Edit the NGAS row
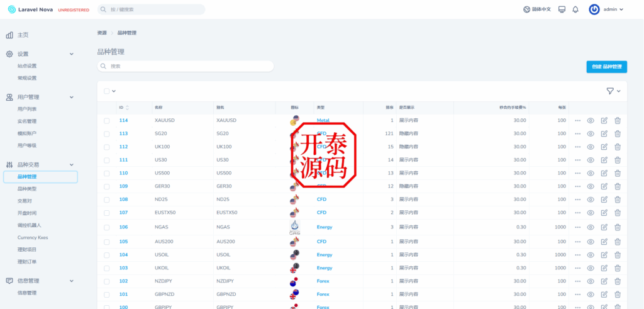 [x=604, y=227]
